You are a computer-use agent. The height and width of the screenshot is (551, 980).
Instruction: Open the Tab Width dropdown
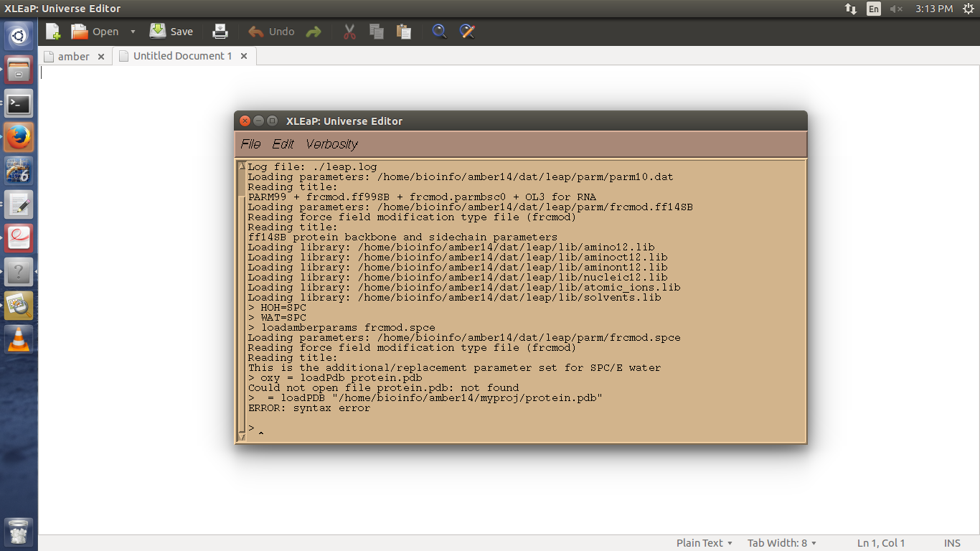(782, 543)
